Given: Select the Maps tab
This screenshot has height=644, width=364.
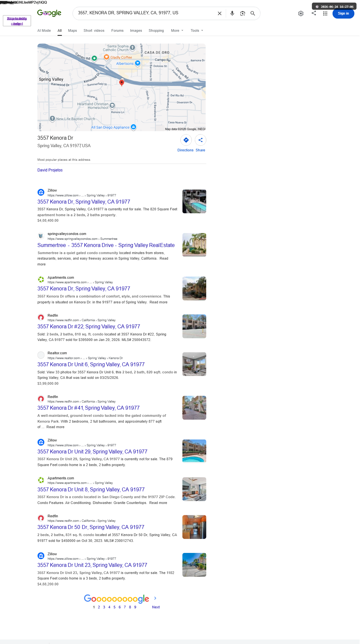Looking at the screenshot, I should point(73,30).
